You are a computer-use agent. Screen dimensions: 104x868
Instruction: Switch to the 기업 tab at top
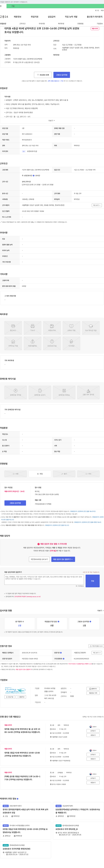[13, 6]
